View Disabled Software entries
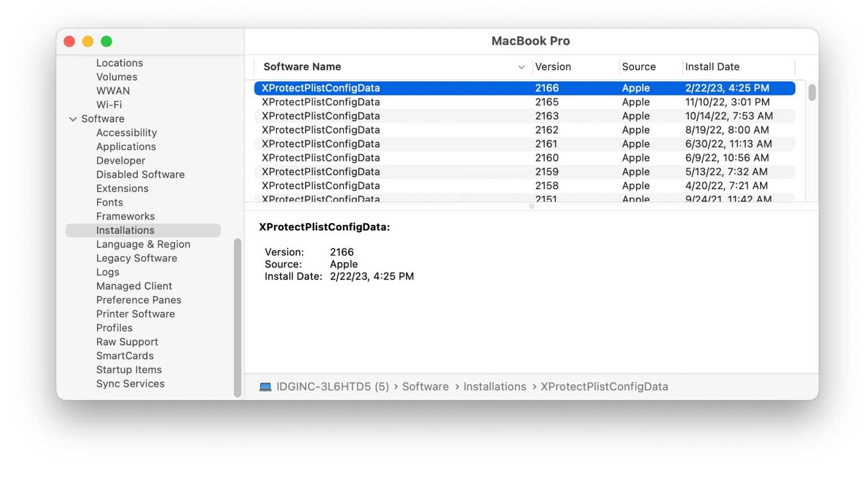This screenshot has height=488, width=868. (x=140, y=175)
